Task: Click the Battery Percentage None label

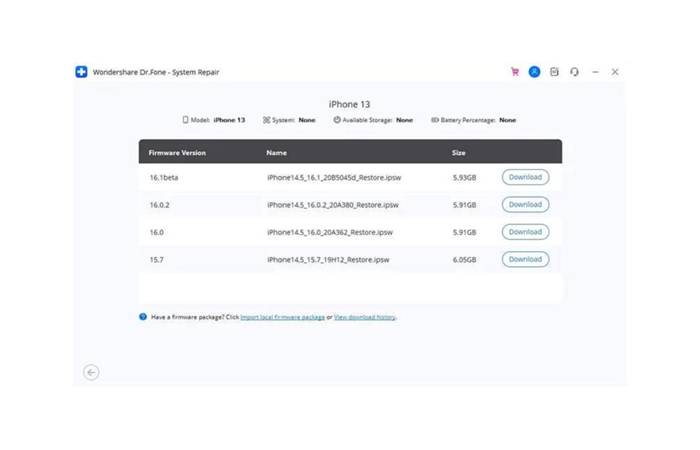Action: [x=473, y=120]
